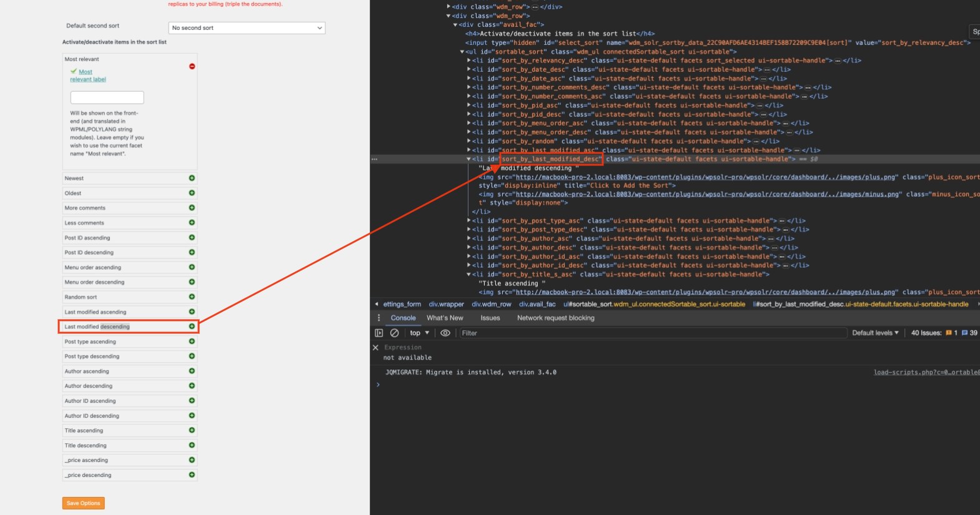This screenshot has height=515, width=980.
Task: Click Most relevant label text field
Action: (x=107, y=97)
